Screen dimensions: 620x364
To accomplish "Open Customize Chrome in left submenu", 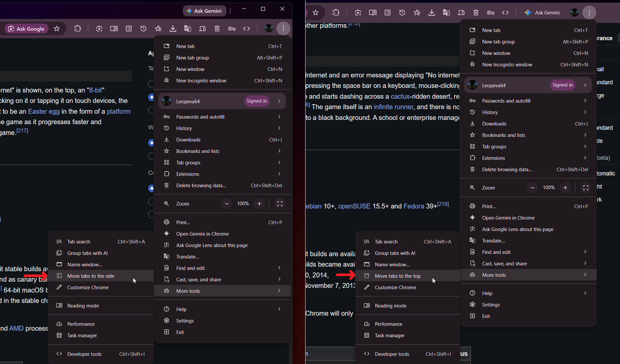I will click(x=101, y=288).
